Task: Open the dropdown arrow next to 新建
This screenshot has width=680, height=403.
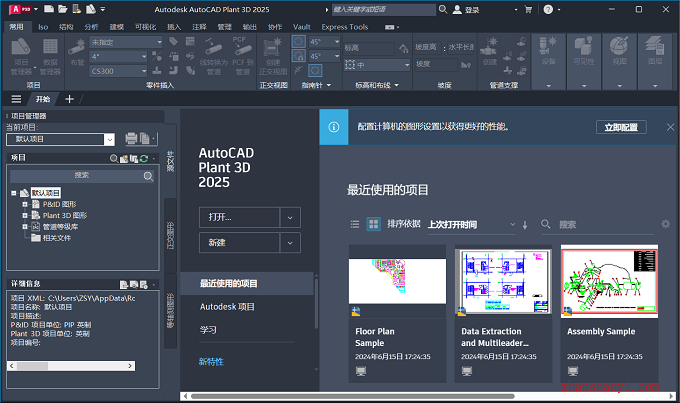Action: [x=290, y=243]
